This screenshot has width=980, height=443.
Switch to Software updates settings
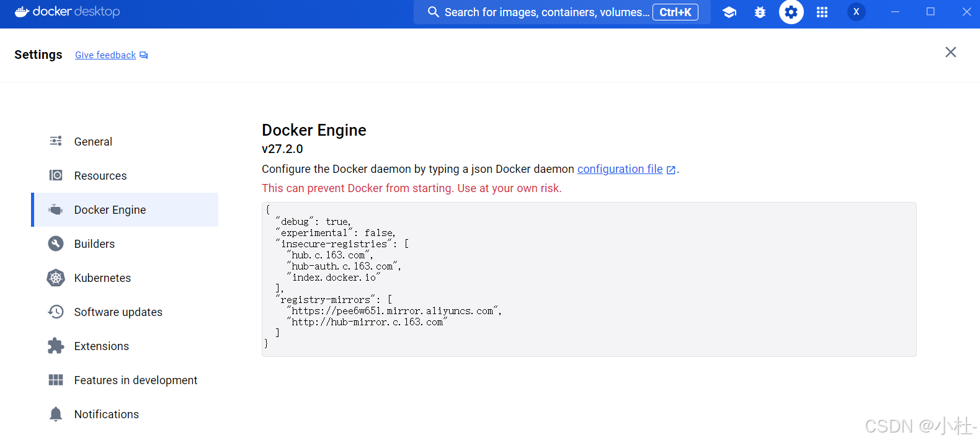pos(125,312)
